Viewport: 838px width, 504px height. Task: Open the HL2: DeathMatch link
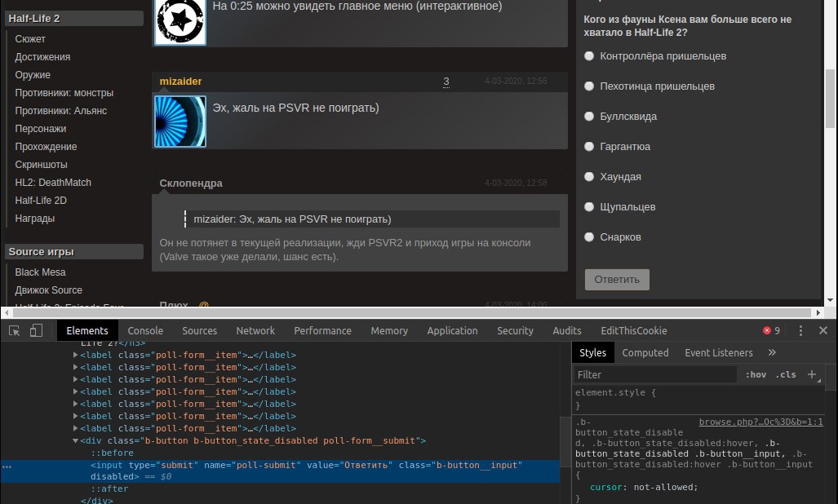pyautogui.click(x=53, y=183)
